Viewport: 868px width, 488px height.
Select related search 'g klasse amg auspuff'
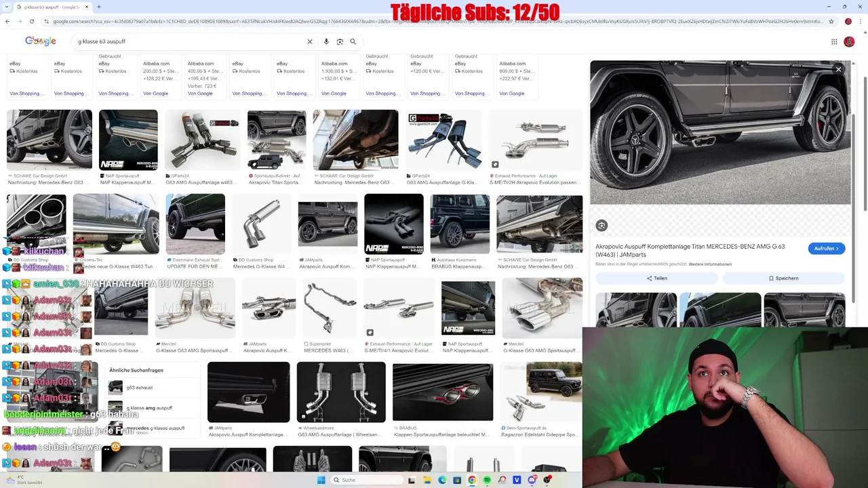point(153,408)
